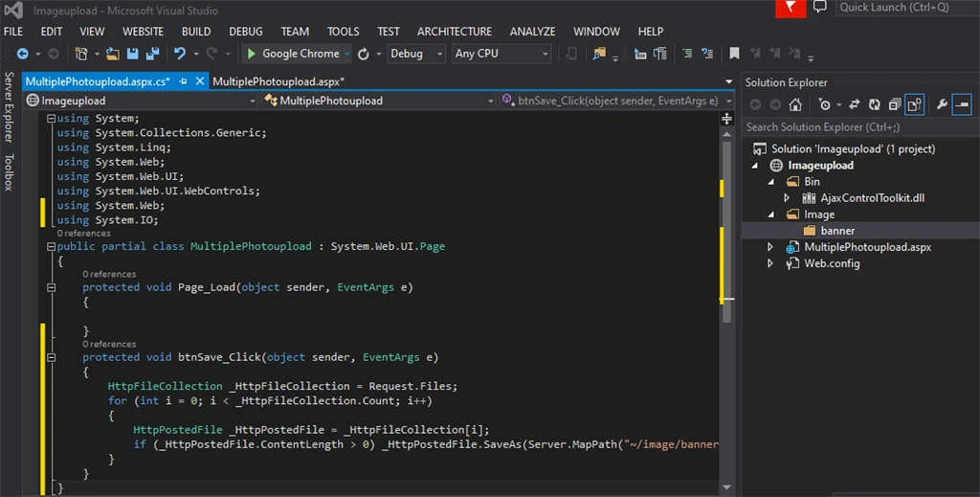Screen dimensions: 980x497
Task: Click the Refresh browser link icon
Action: [363, 55]
